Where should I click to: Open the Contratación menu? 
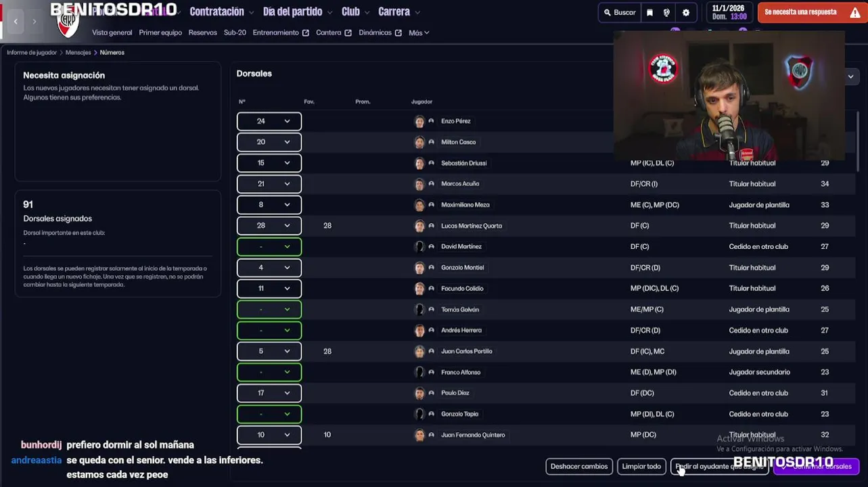[x=221, y=11]
